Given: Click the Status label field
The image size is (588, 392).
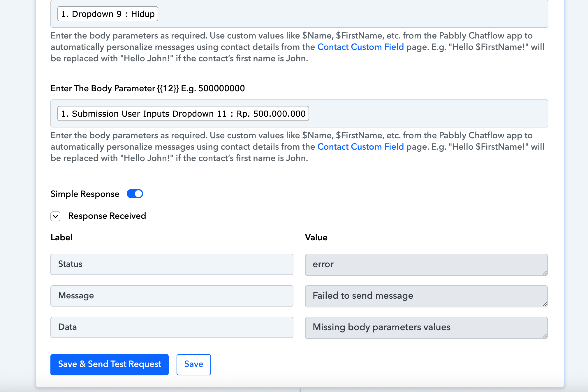Looking at the screenshot, I should (x=172, y=264).
